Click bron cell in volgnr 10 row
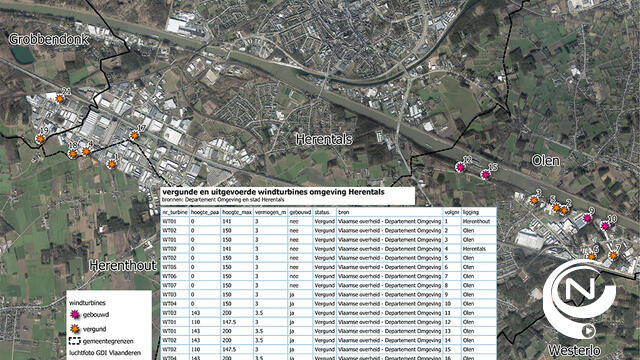Screen dimensions: 640x360 point(389,304)
